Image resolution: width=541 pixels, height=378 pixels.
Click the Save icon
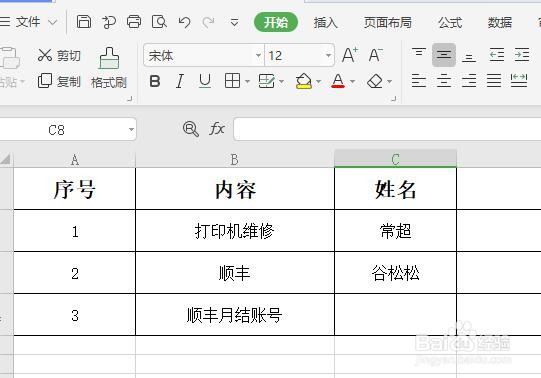84,22
